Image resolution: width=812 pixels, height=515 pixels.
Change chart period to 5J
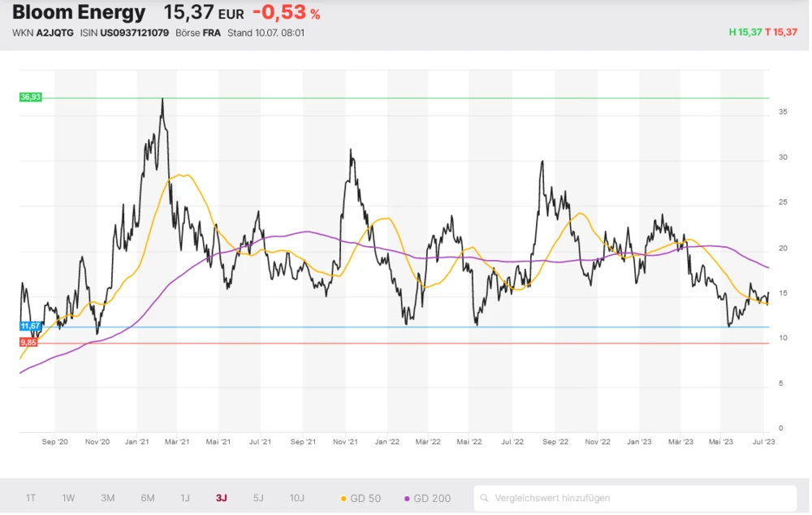pyautogui.click(x=258, y=498)
